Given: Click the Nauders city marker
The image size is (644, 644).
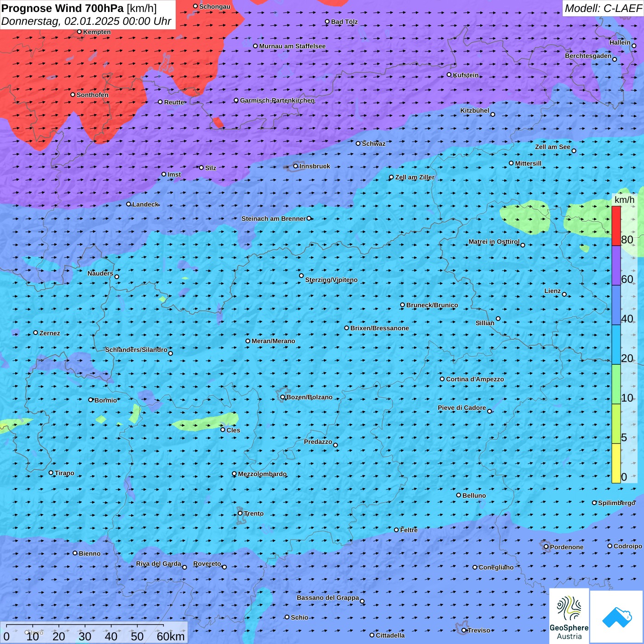Looking at the screenshot, I should coord(117,277).
